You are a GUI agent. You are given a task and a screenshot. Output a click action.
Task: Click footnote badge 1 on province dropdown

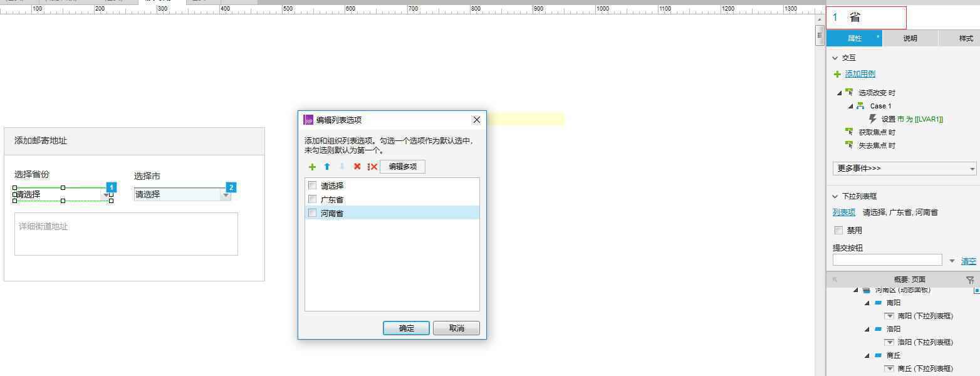tap(111, 187)
